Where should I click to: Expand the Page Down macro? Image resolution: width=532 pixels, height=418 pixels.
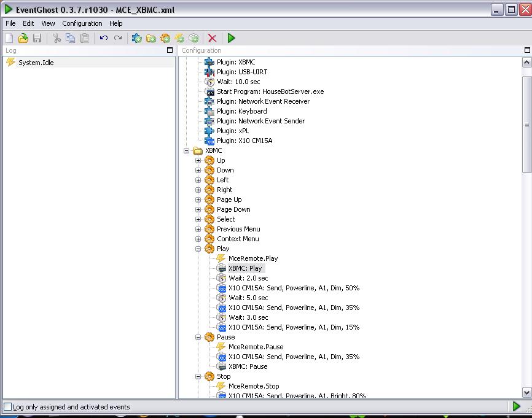click(x=198, y=209)
